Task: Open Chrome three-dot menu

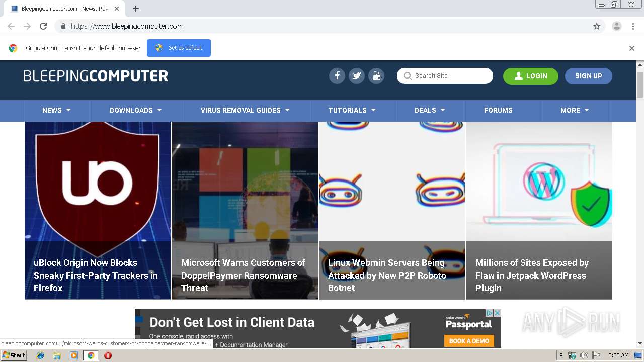Action: click(x=633, y=26)
